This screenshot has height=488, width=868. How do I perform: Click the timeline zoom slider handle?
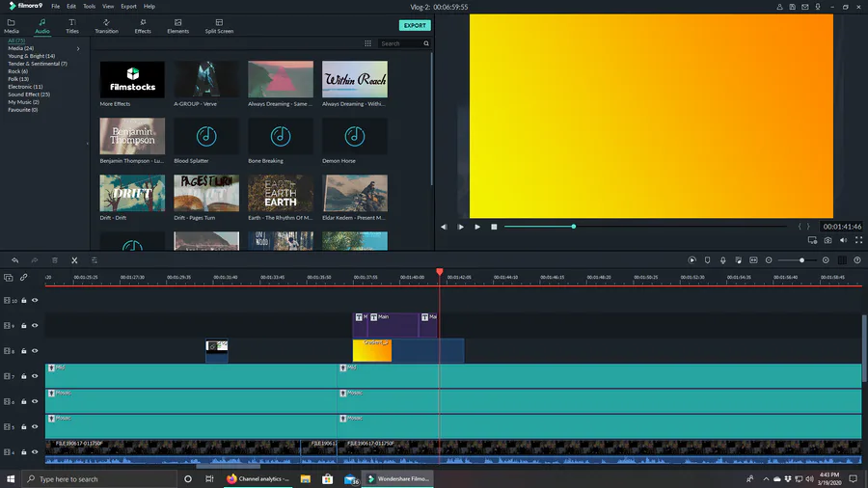click(801, 260)
